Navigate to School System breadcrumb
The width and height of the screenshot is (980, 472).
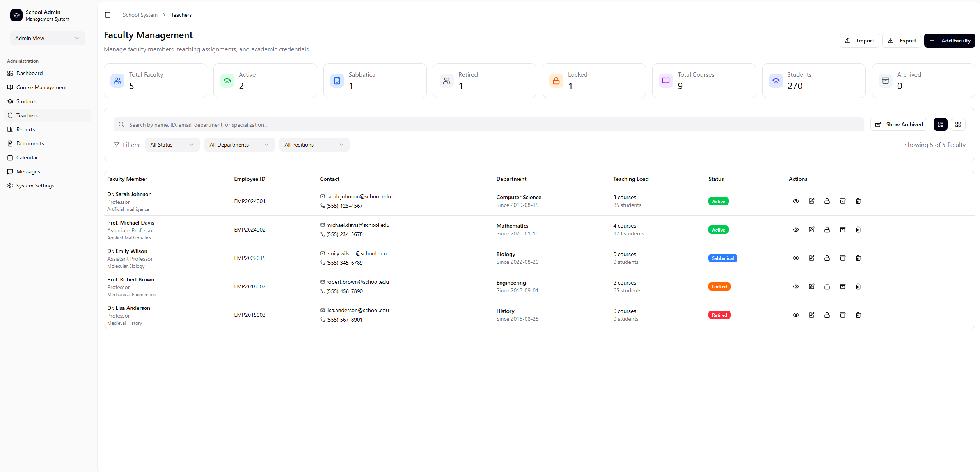pos(140,14)
